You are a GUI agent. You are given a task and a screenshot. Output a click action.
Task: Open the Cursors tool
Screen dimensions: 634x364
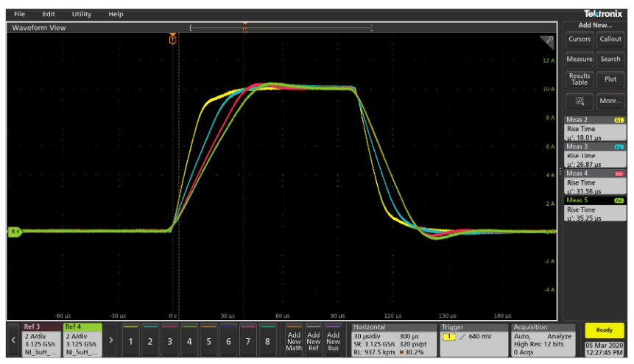580,40
